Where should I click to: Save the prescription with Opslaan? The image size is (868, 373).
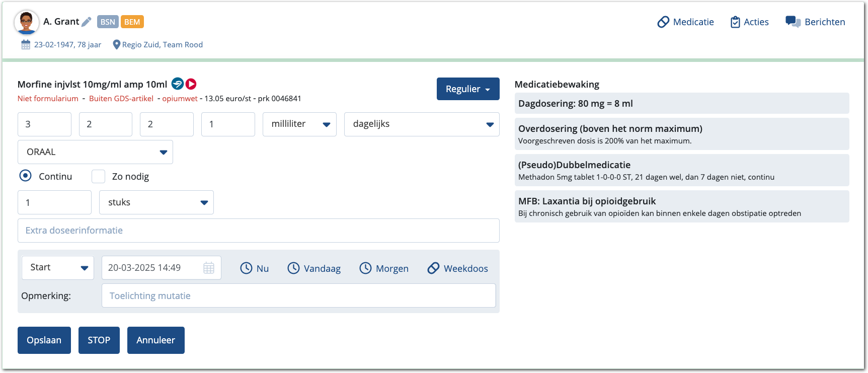point(44,340)
